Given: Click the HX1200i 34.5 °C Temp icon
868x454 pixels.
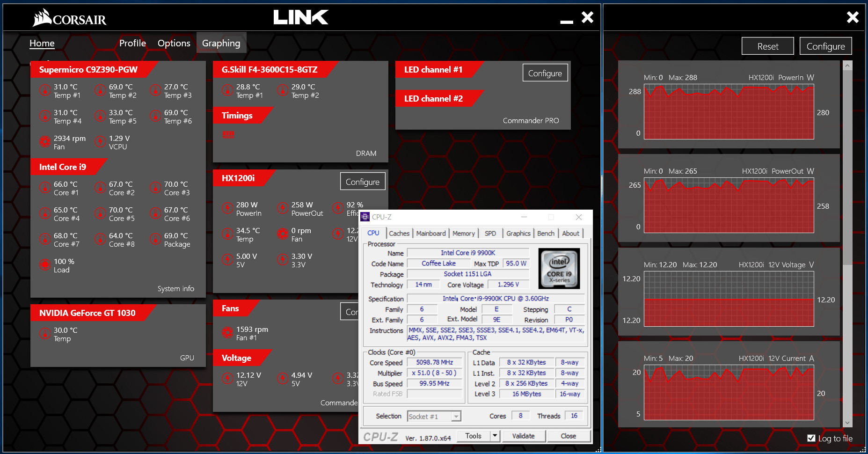Looking at the screenshot, I should coord(227,234).
